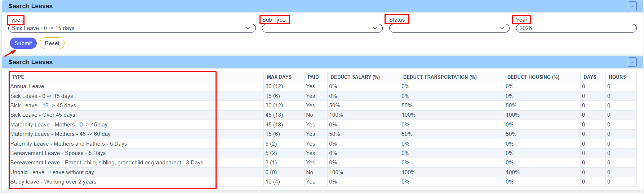644x194 pixels.
Task: Reset the leave search filters
Action: pos(52,43)
